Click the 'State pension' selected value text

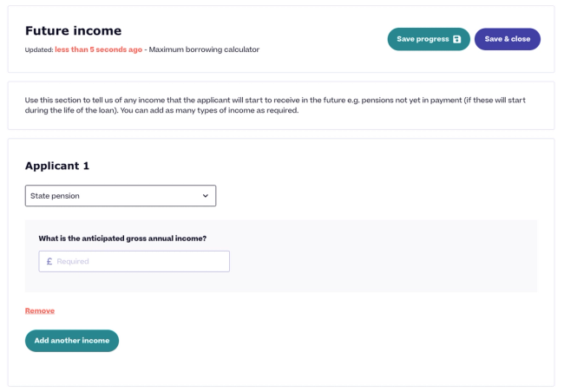(55, 196)
